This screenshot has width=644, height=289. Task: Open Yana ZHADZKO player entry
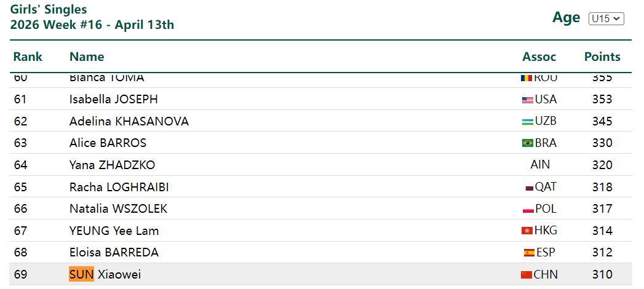[x=112, y=165]
